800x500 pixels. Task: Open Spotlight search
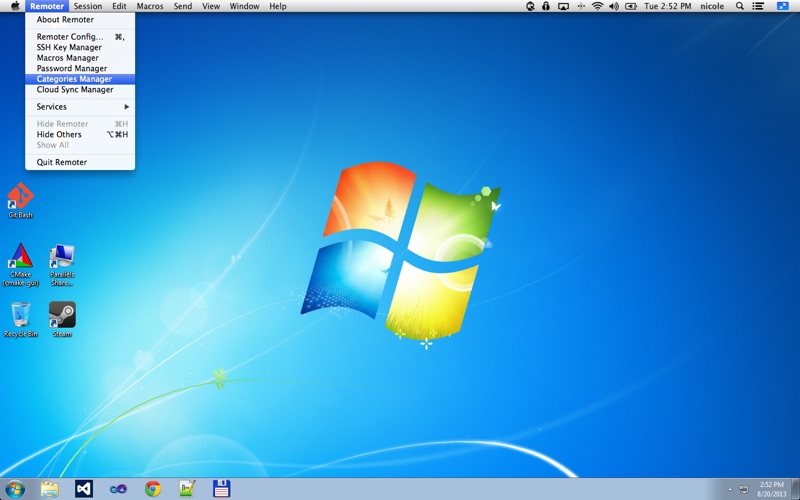coord(739,6)
